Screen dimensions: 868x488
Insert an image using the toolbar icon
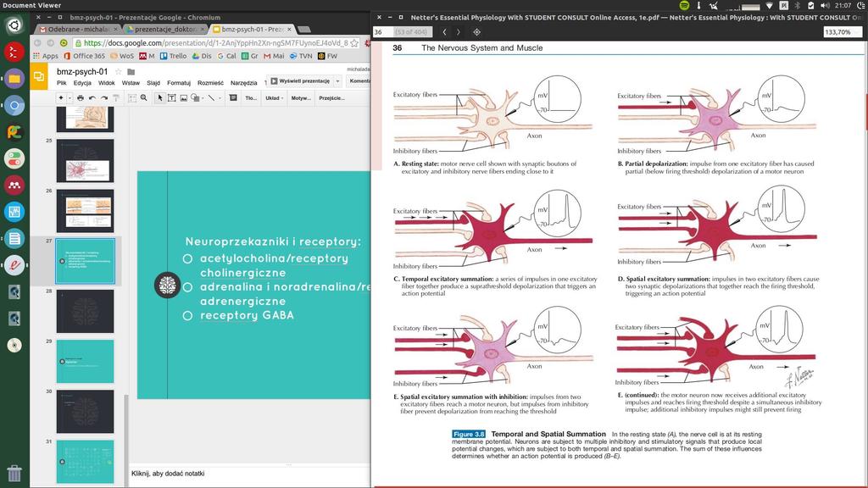point(184,98)
